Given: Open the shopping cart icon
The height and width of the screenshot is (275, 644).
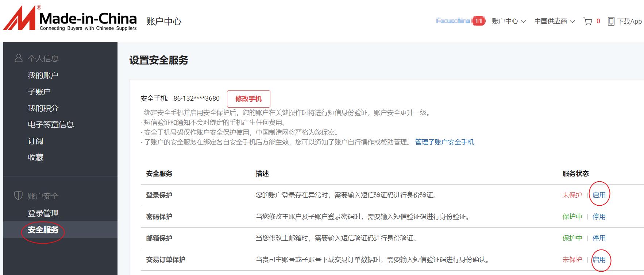Looking at the screenshot, I should click(x=587, y=22).
